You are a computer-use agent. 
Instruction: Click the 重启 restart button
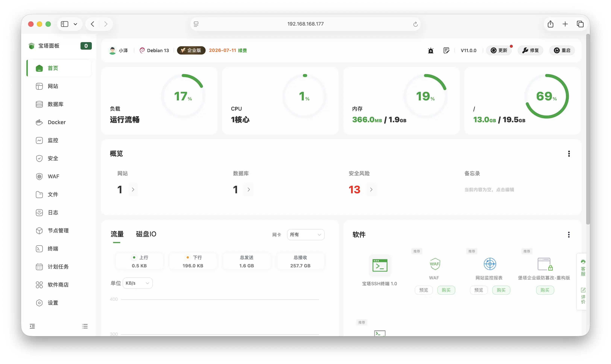[562, 50]
